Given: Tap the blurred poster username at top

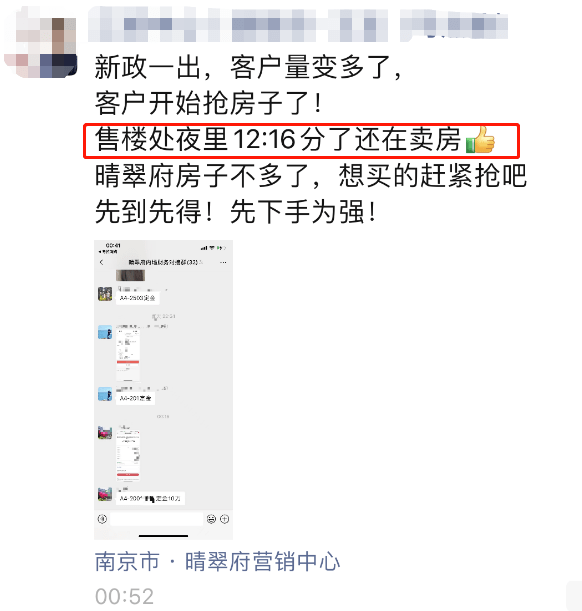Looking at the screenshot, I should (x=298, y=24).
